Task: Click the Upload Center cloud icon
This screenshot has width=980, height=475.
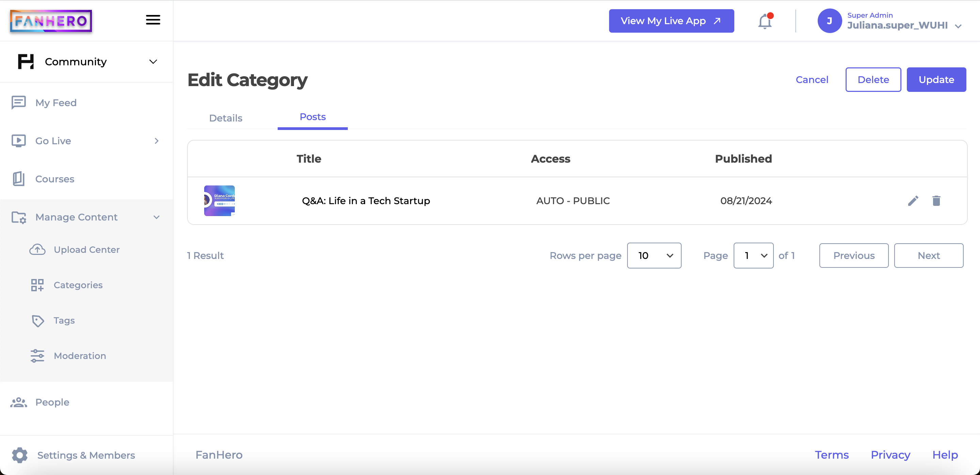Action: 36,249
